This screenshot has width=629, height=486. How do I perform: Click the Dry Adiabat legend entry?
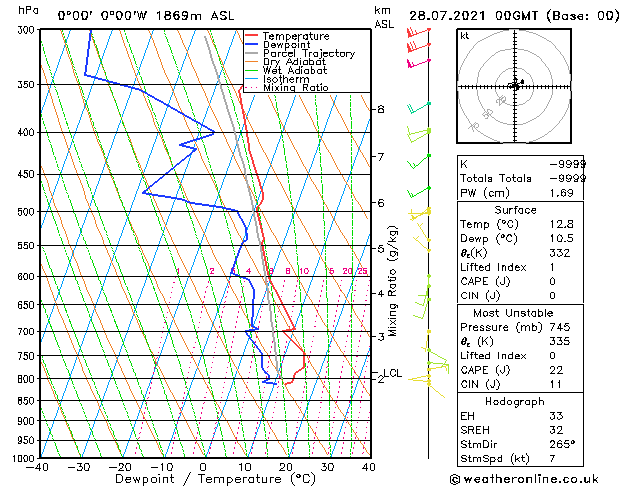[286, 62]
